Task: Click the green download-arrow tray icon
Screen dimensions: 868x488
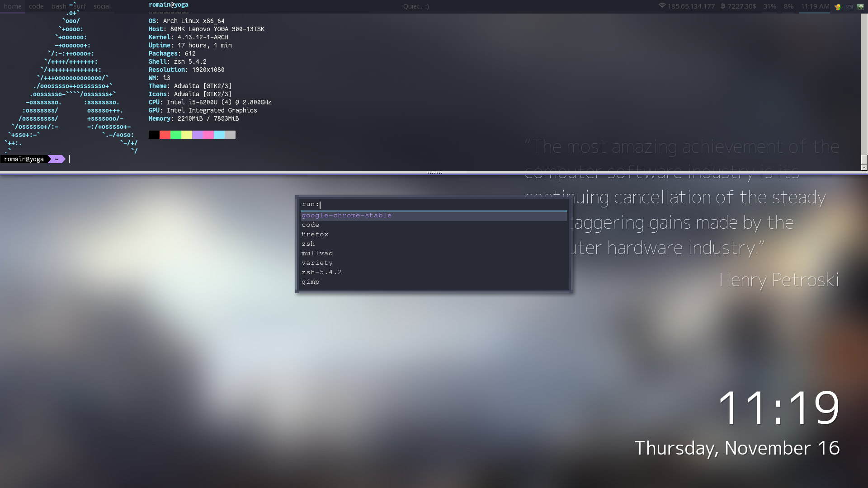Action: (860, 7)
